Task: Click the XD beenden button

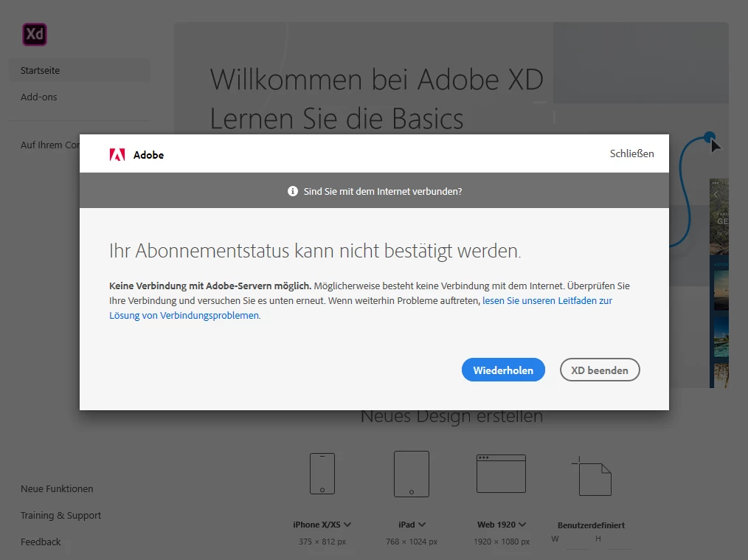Action: tap(600, 370)
